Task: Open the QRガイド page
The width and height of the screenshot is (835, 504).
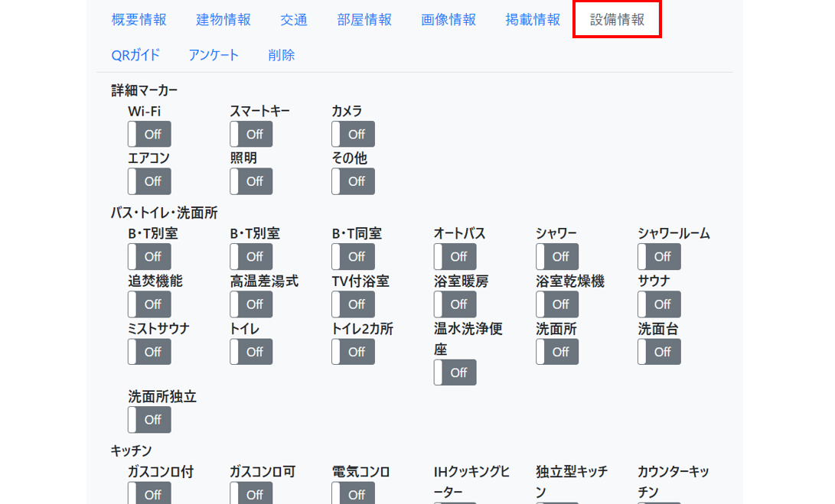Action: click(x=135, y=55)
